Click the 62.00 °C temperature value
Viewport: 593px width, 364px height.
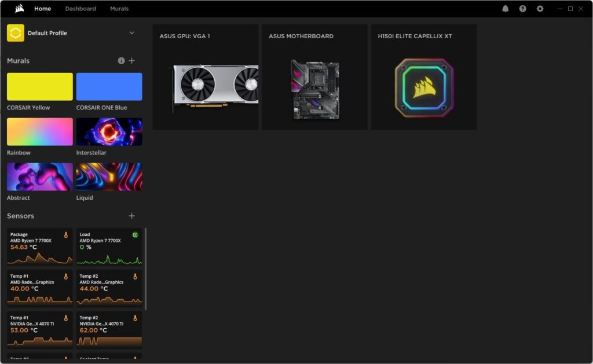[x=93, y=330]
